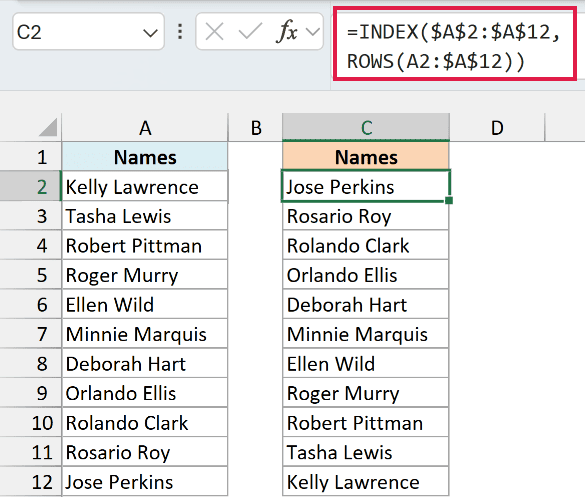This screenshot has height=497, width=585.
Task: Click the vertical dots handle beside Name Box
Action: click(x=180, y=31)
